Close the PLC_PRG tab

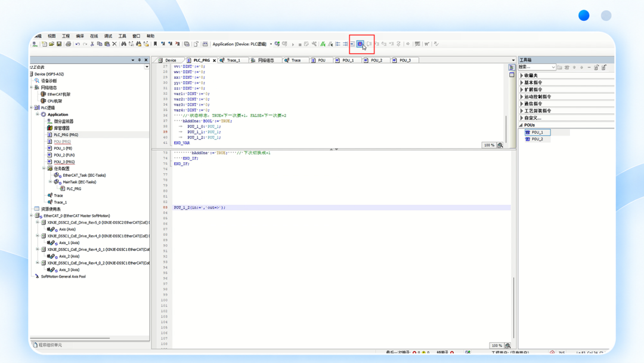[x=215, y=60]
